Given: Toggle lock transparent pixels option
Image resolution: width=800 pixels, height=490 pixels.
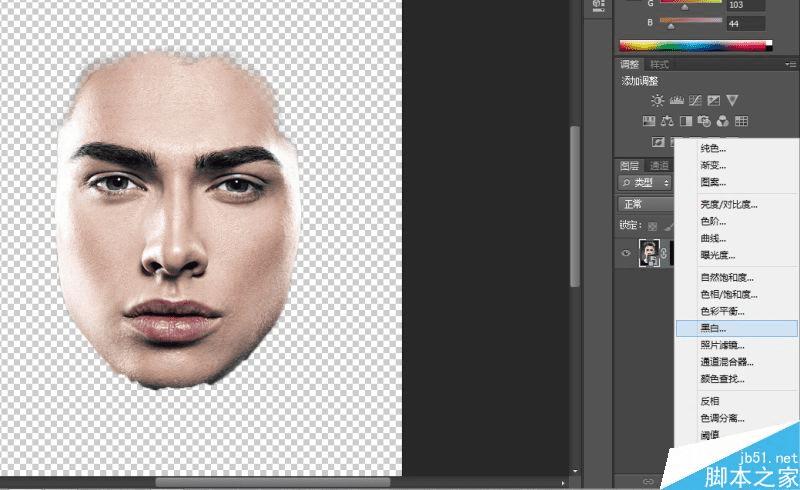Looking at the screenshot, I should click(653, 226).
